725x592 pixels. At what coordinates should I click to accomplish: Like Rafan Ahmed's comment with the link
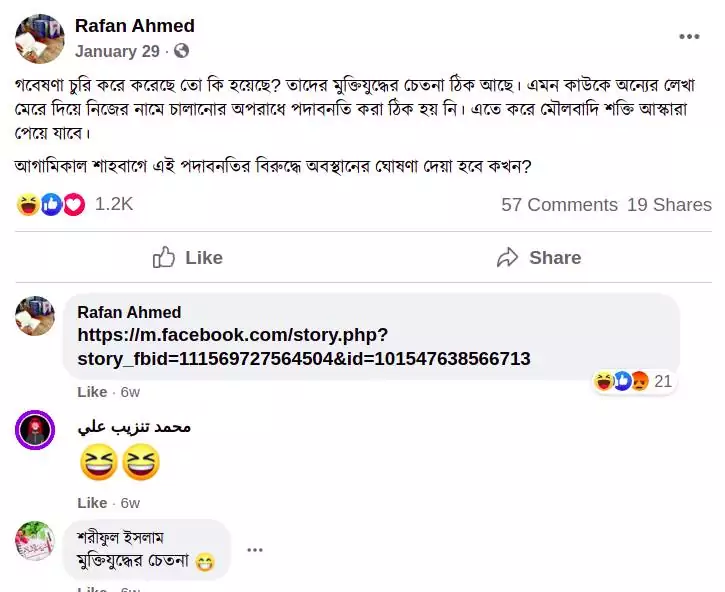coord(92,391)
